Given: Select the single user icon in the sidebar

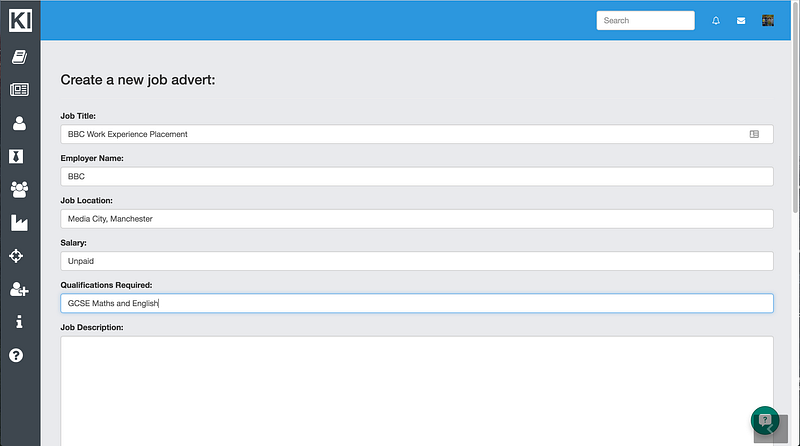Looking at the screenshot, I should point(19,124).
